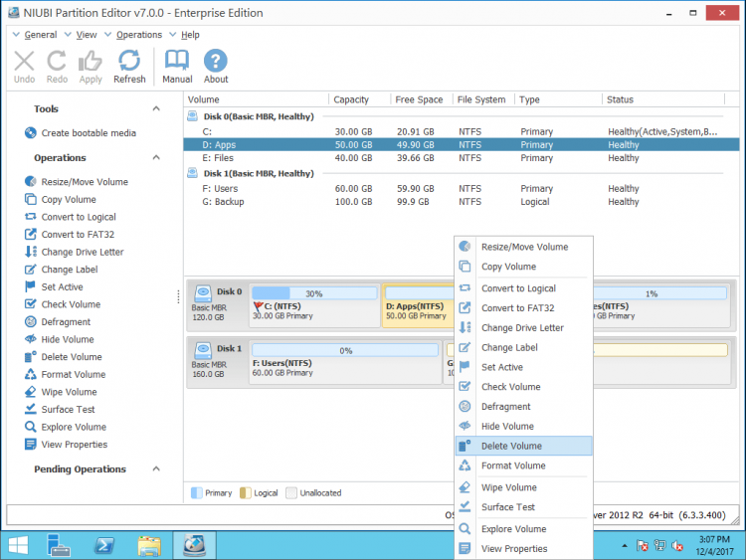The height and width of the screenshot is (560, 746).
Task: Click sidebar Set Active flag icon
Action: point(31,286)
